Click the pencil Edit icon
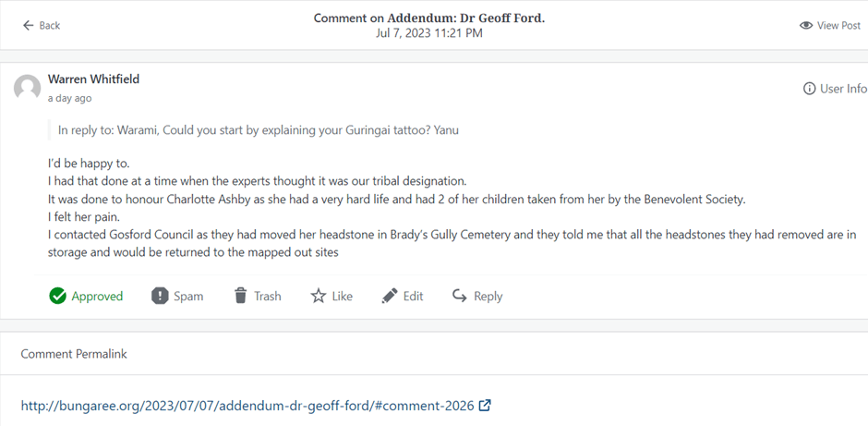The width and height of the screenshot is (868, 426). click(x=390, y=296)
